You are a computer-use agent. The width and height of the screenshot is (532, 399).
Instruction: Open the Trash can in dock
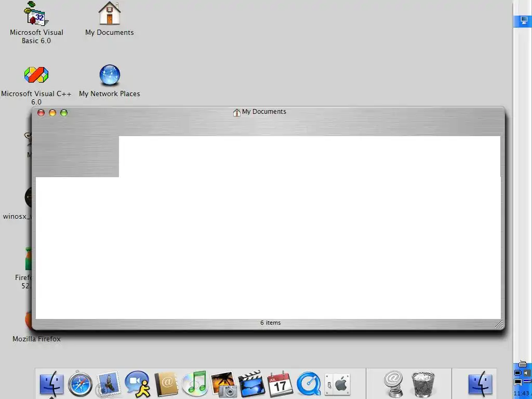click(423, 384)
